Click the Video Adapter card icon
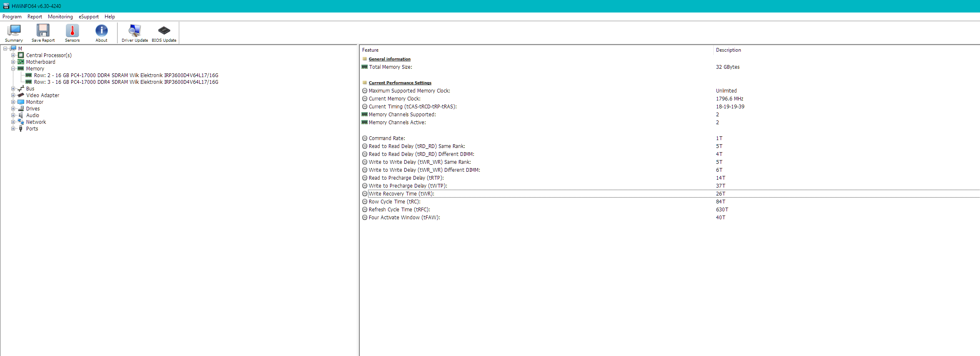Viewport: 980px width, 356px height. pos(21,95)
